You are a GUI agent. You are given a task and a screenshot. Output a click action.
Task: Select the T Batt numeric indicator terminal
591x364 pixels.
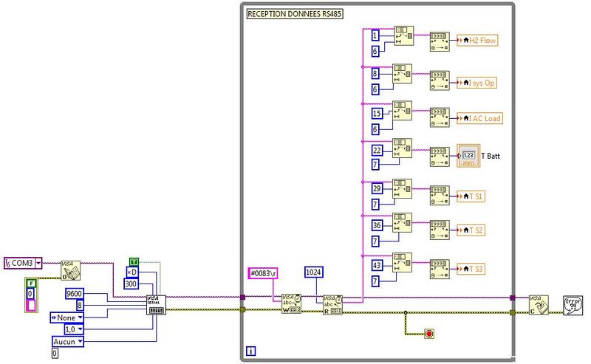[x=468, y=155]
